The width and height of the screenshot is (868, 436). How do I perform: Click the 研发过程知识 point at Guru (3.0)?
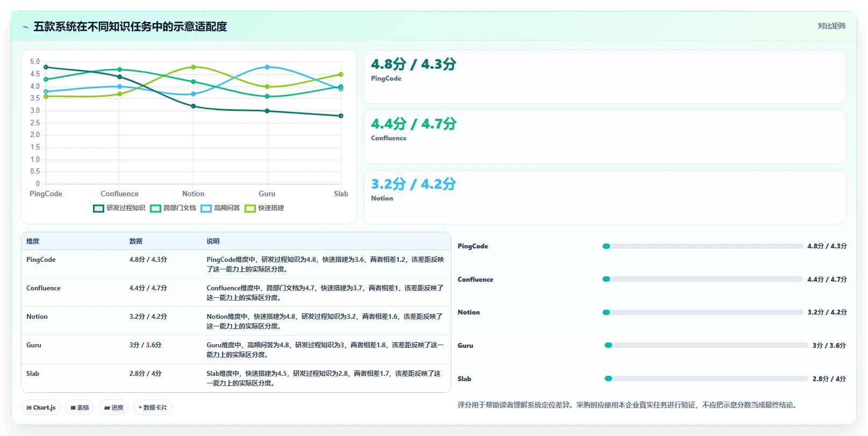click(x=267, y=111)
